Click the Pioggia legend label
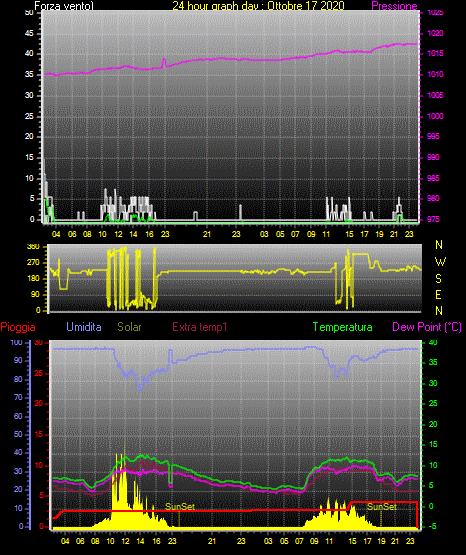The height and width of the screenshot is (555, 466). (18, 327)
